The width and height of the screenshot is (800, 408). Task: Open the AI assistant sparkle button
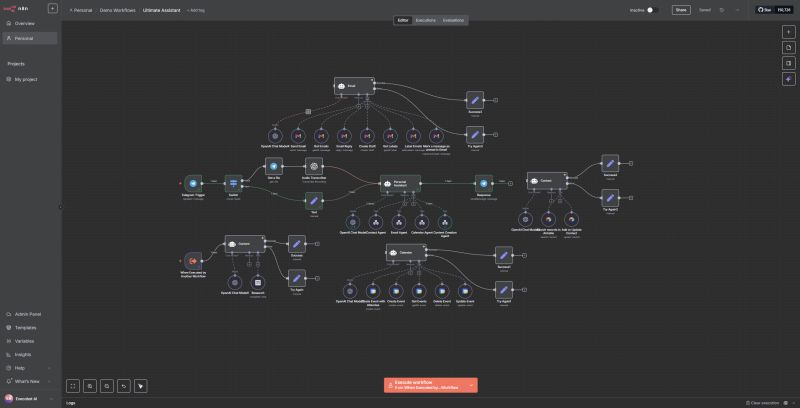788,79
